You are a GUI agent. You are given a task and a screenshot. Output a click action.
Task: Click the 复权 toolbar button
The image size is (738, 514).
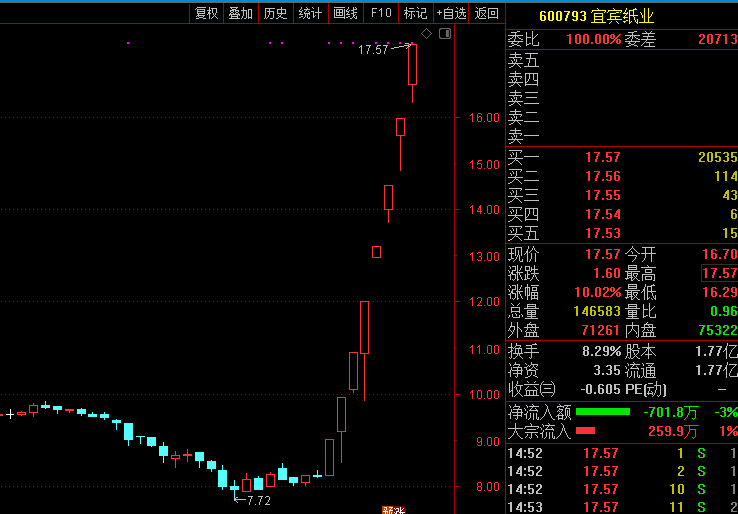(x=206, y=13)
